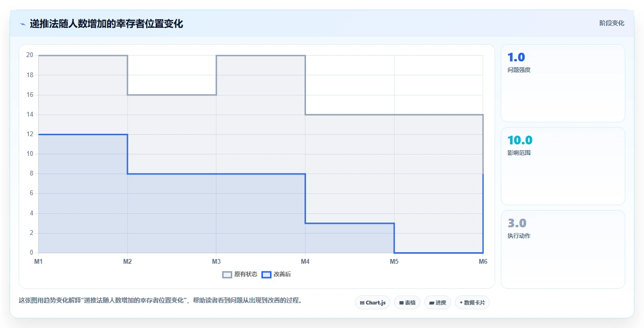Open the 执行动作 3.0 card
Viewport: 644px width, 328px height.
[563, 249]
